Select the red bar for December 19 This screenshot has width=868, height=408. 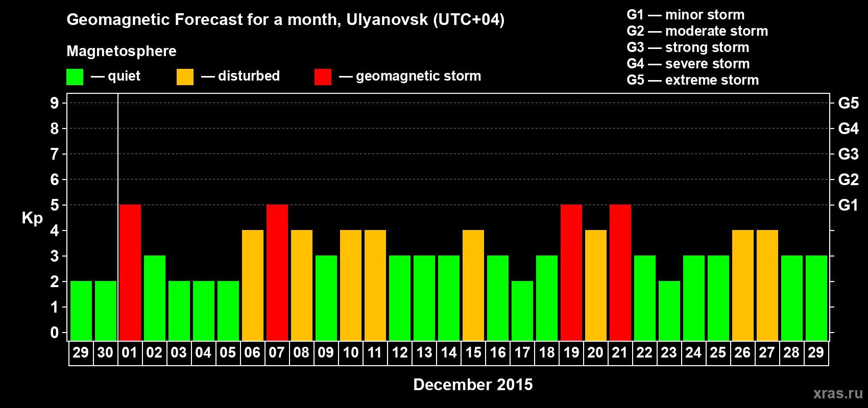coord(571,273)
